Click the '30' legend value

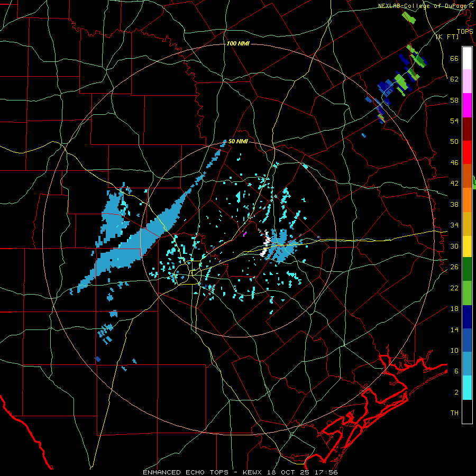454,246
